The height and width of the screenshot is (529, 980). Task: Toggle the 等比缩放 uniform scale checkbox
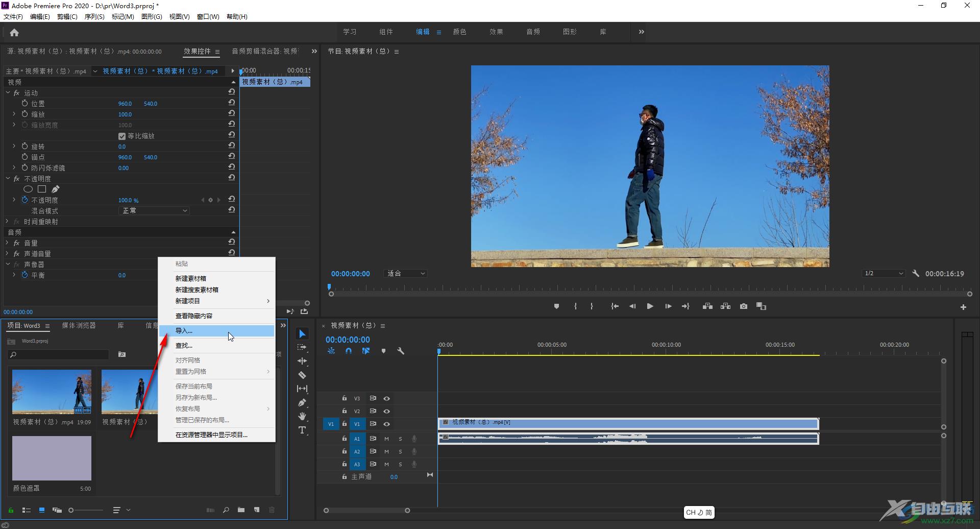[x=122, y=136]
